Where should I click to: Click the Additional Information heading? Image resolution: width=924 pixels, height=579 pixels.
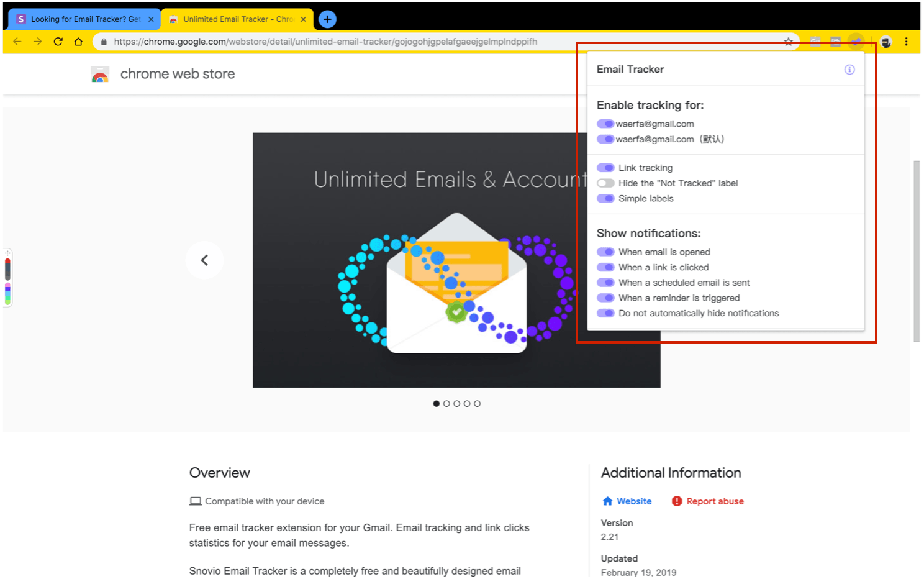pyautogui.click(x=671, y=473)
